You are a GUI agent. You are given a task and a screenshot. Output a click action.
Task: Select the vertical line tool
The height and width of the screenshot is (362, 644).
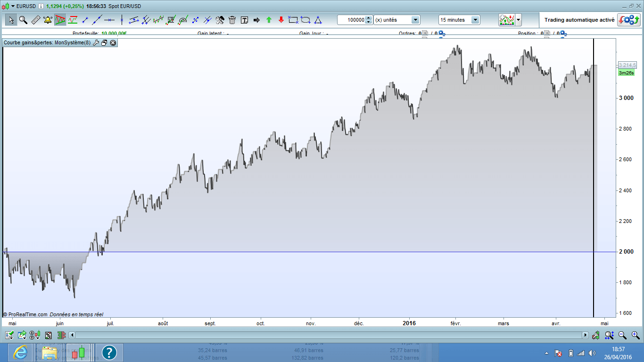pos(122,20)
